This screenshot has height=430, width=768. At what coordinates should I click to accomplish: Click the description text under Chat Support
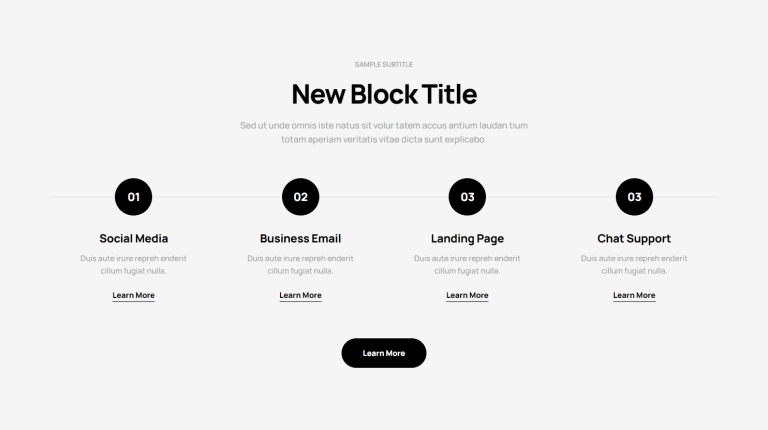pyautogui.click(x=634, y=264)
